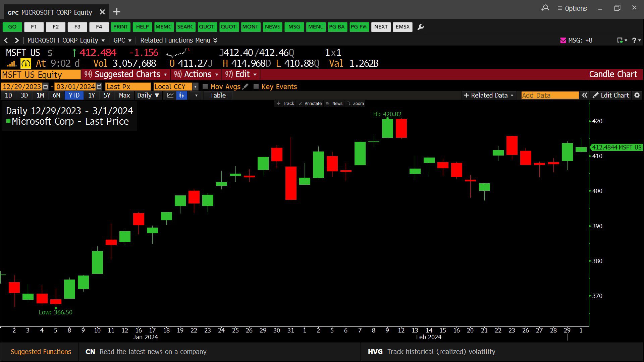Click the NEWS toolbar button
The image size is (644, 362).
[x=272, y=27]
